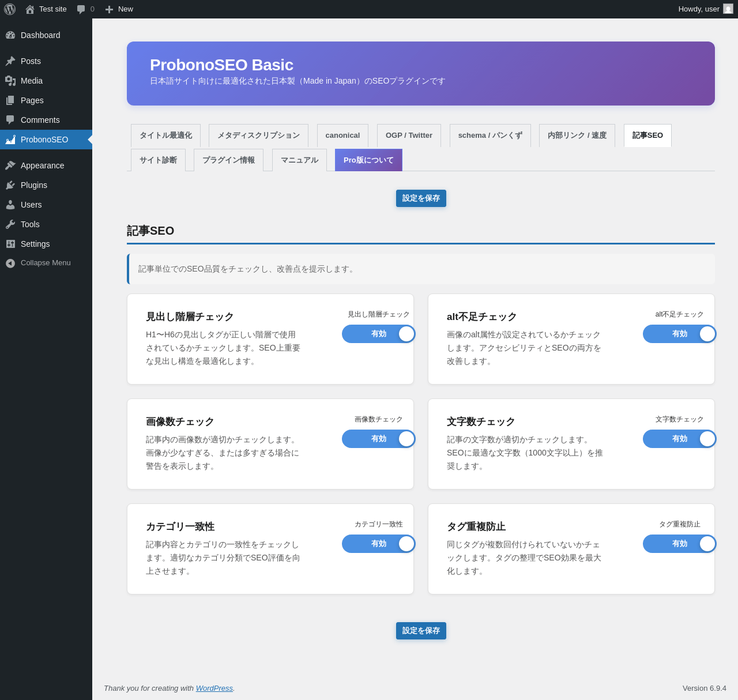Switch to schema / パンくず tab
Viewport: 738px width, 700px height.
click(490, 136)
